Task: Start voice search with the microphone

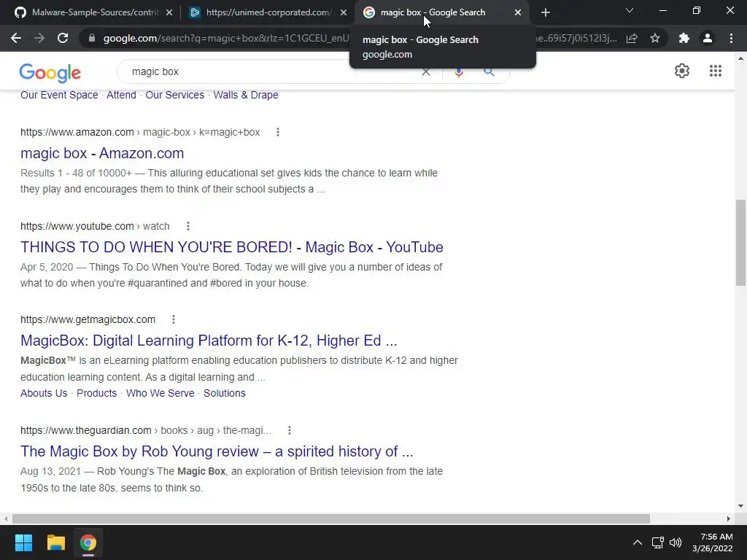Action: click(x=458, y=72)
